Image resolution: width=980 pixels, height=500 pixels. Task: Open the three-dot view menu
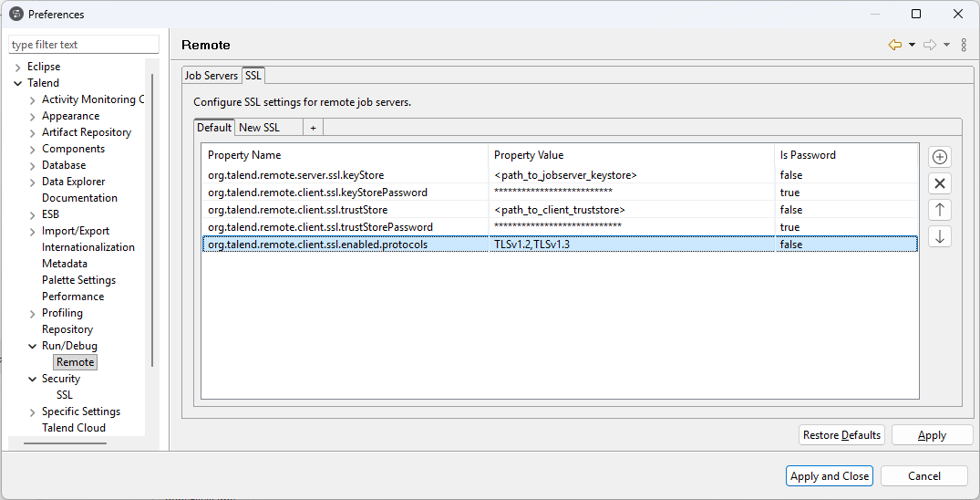964,45
